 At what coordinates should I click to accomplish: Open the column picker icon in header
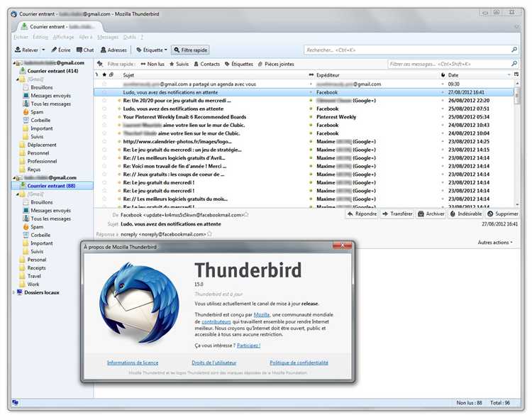click(x=516, y=74)
